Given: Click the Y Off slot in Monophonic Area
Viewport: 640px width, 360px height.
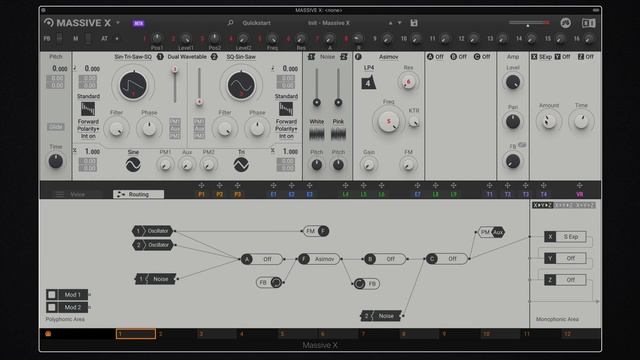Looking at the screenshot, I should coord(565,258).
